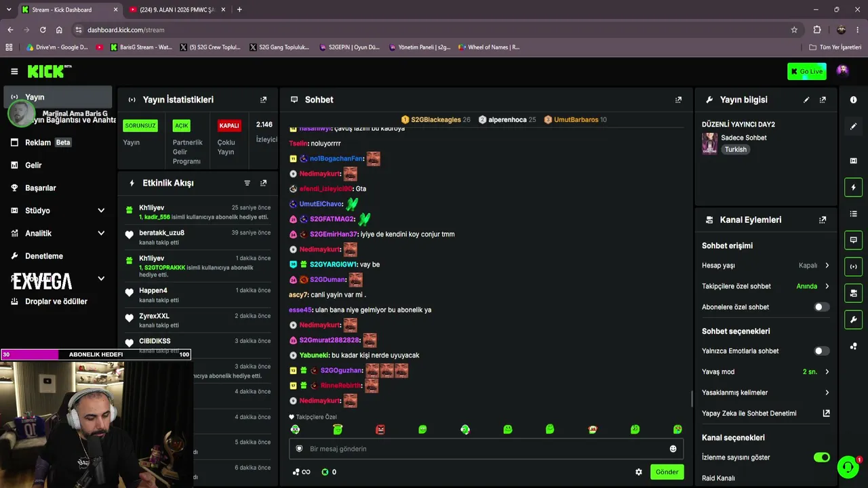Open the Yönetim Paneli bookmark
Viewport: 868px width, 488px height.
(420, 47)
